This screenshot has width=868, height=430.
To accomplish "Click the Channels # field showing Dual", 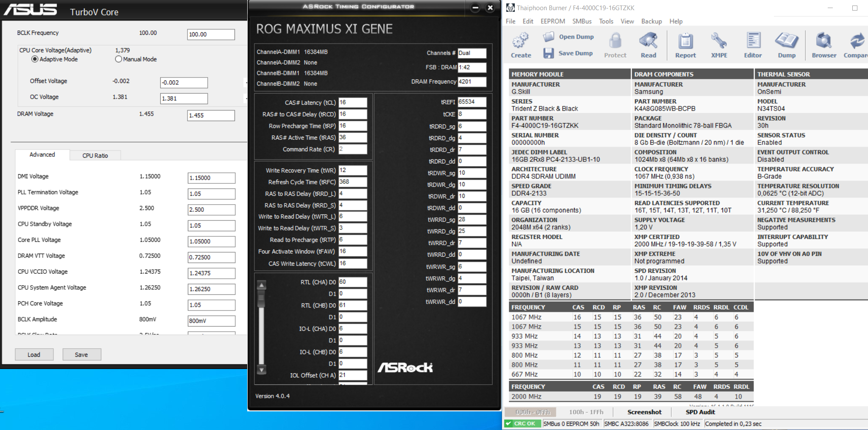I will 472,53.
